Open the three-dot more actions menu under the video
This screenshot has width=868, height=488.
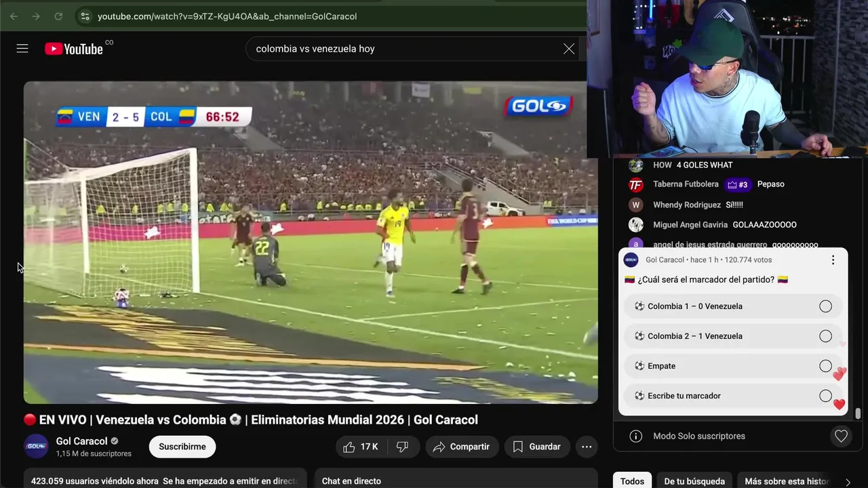coord(587,447)
